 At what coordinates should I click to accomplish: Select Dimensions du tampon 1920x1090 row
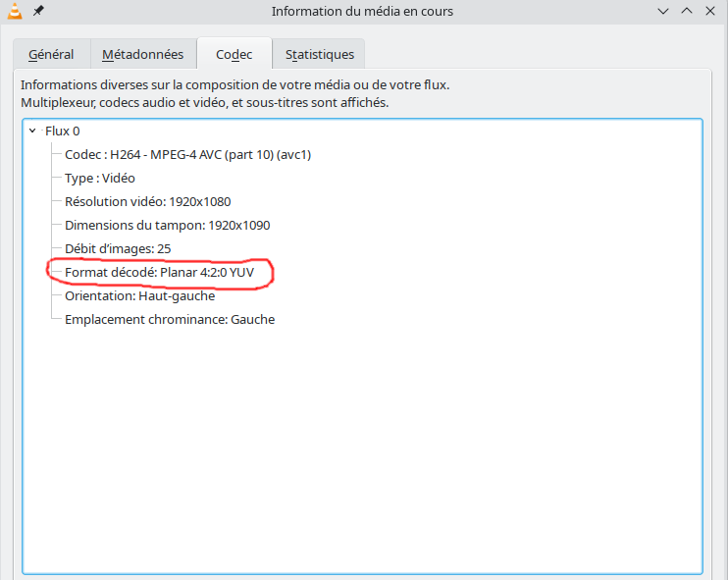click(x=167, y=225)
